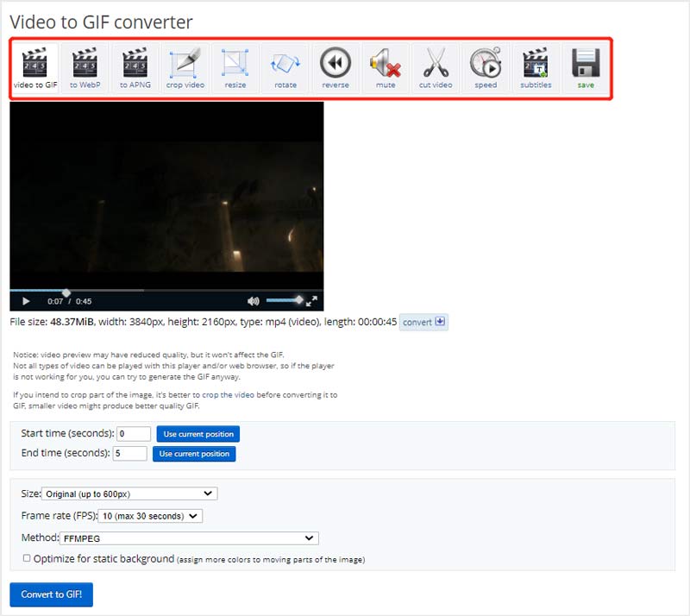The width and height of the screenshot is (690, 616).
Task: Open the Size dropdown
Action: tap(128, 493)
